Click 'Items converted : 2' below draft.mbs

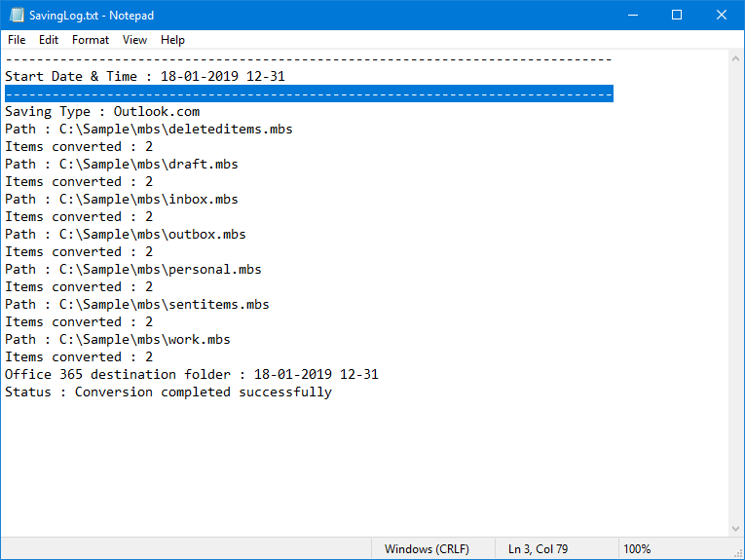(79, 182)
